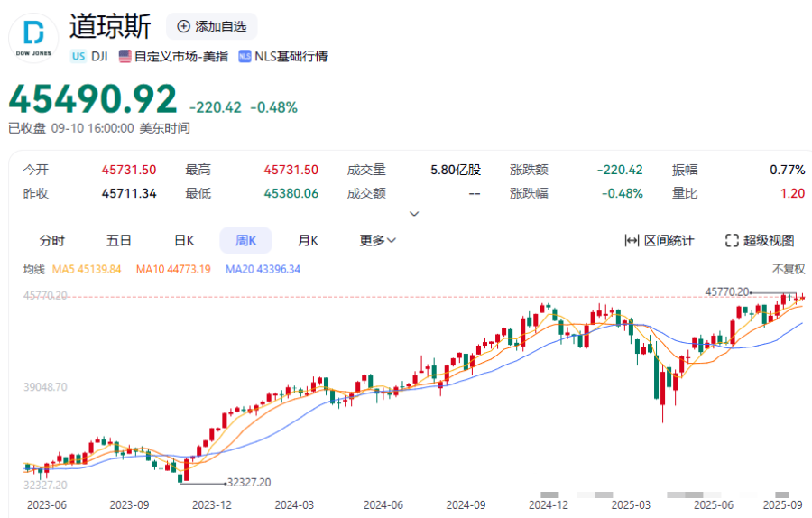
Task: Expand the quote details chevron
Action: click(x=414, y=214)
